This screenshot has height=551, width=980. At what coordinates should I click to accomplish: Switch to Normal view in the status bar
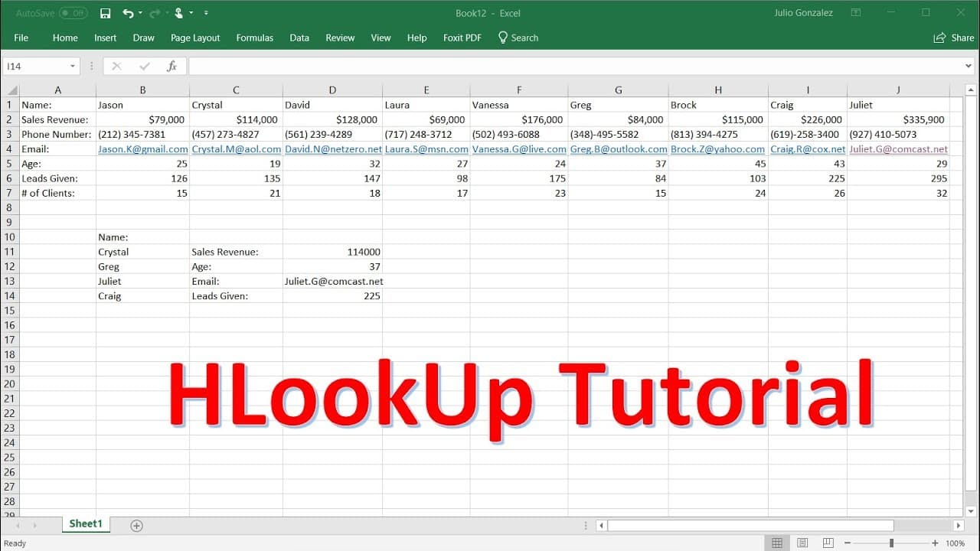[x=777, y=543]
